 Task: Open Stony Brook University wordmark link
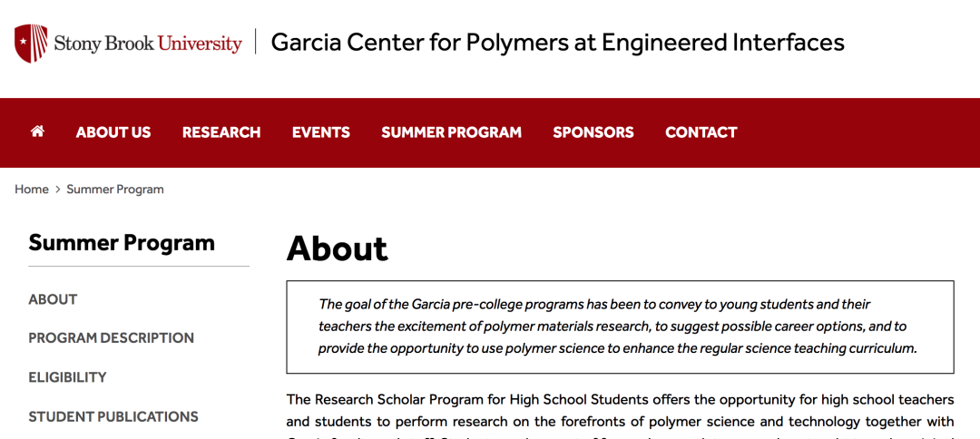pyautogui.click(x=148, y=44)
